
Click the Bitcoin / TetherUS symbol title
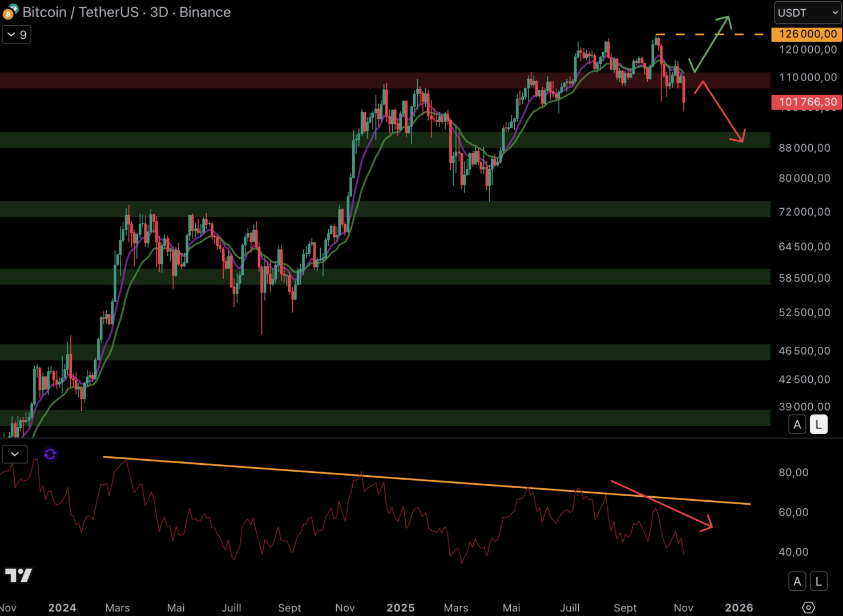pyautogui.click(x=80, y=12)
